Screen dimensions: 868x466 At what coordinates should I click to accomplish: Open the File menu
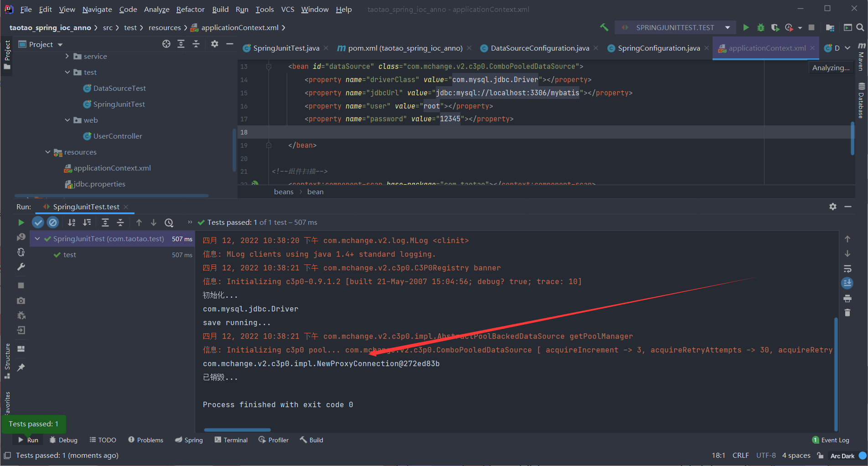(x=26, y=9)
